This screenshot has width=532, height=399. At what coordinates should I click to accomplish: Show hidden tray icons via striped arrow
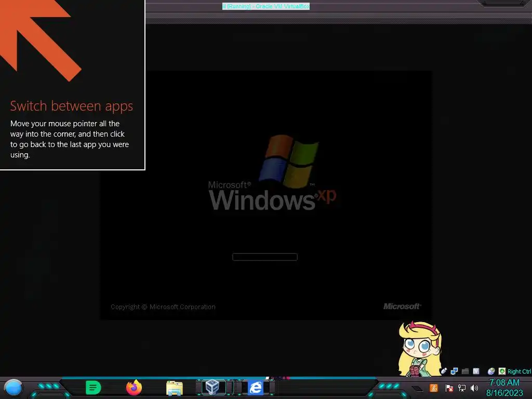[x=418, y=389]
